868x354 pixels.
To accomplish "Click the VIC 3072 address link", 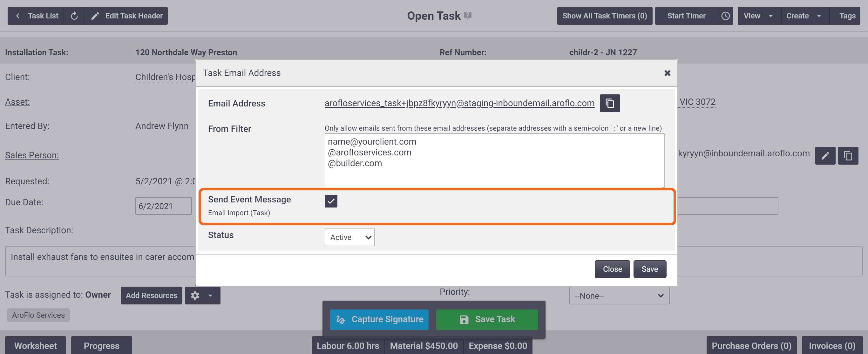I will coord(697,102).
